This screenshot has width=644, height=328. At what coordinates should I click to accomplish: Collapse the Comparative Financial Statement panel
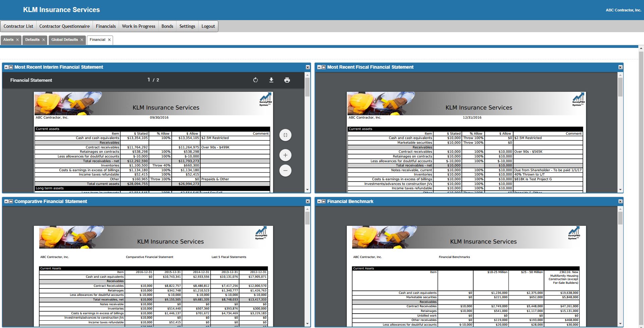tap(6, 201)
